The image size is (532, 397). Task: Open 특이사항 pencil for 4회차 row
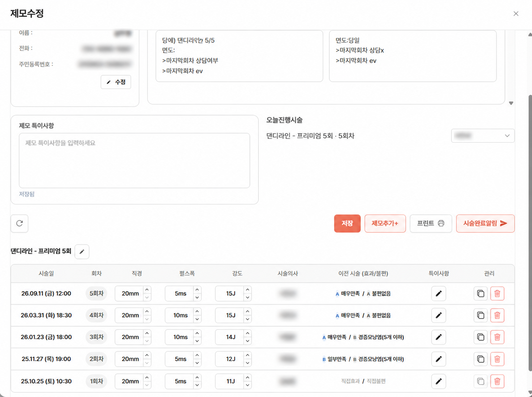click(439, 315)
